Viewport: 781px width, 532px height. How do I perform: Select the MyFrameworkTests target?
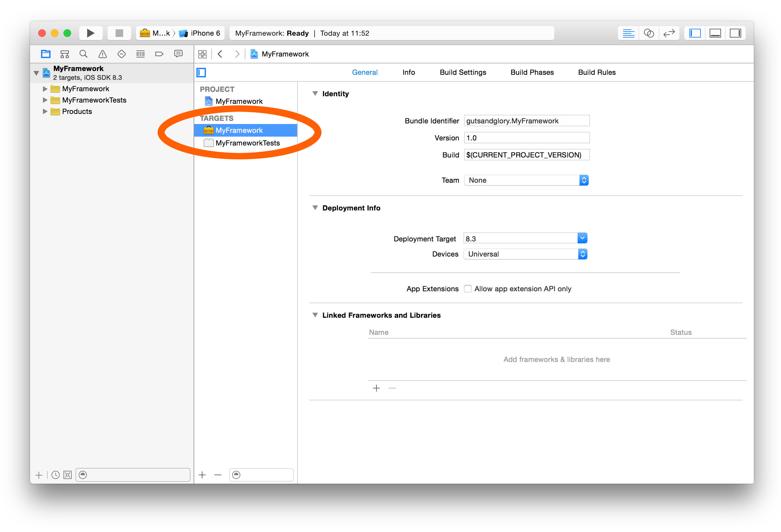247,143
